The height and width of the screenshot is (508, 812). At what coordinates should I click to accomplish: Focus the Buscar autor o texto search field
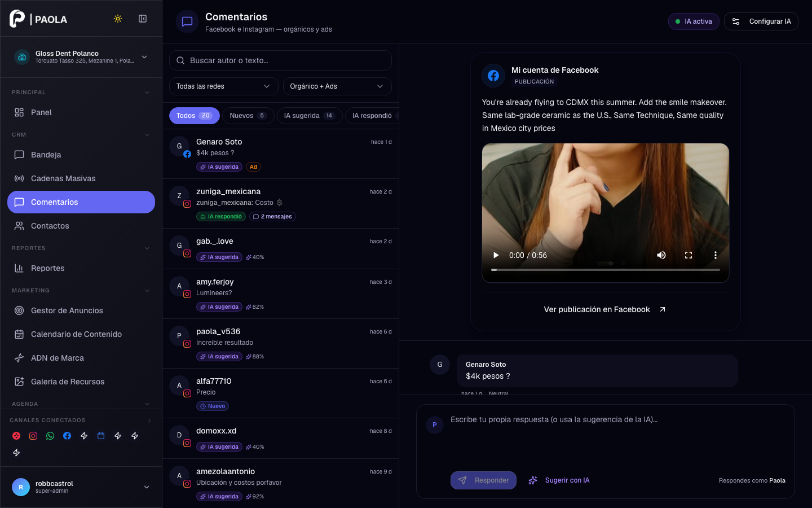tap(280, 60)
